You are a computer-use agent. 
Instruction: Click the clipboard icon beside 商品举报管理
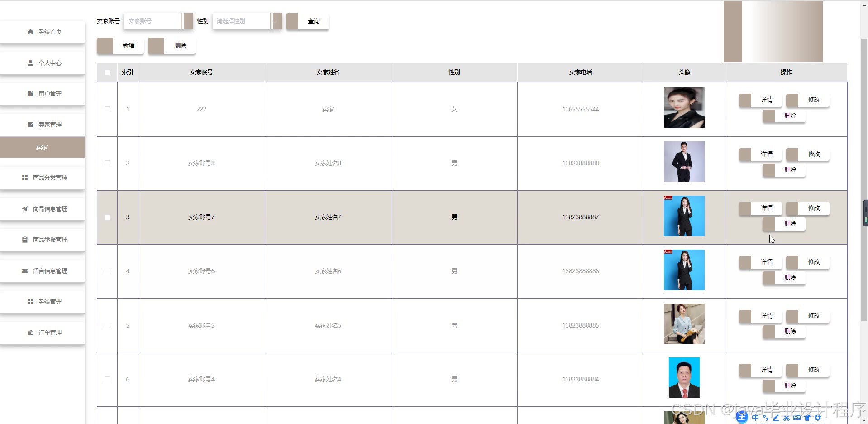click(25, 240)
